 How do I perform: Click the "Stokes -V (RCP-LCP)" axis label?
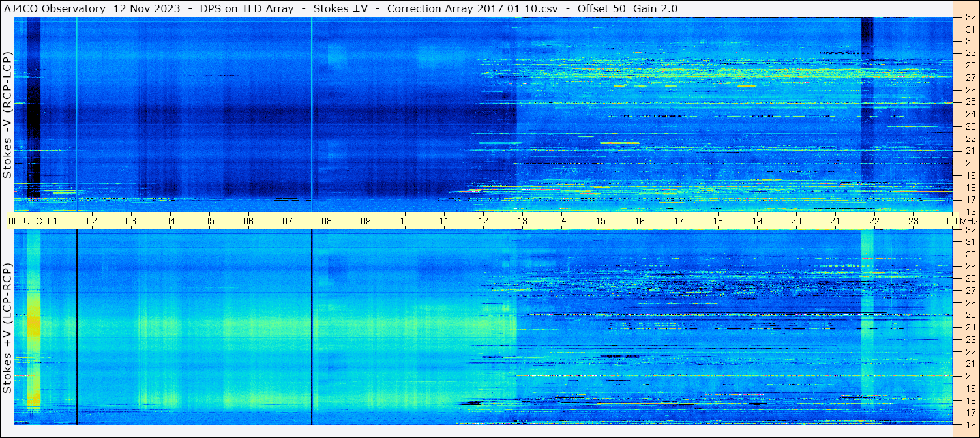[x=7, y=115]
